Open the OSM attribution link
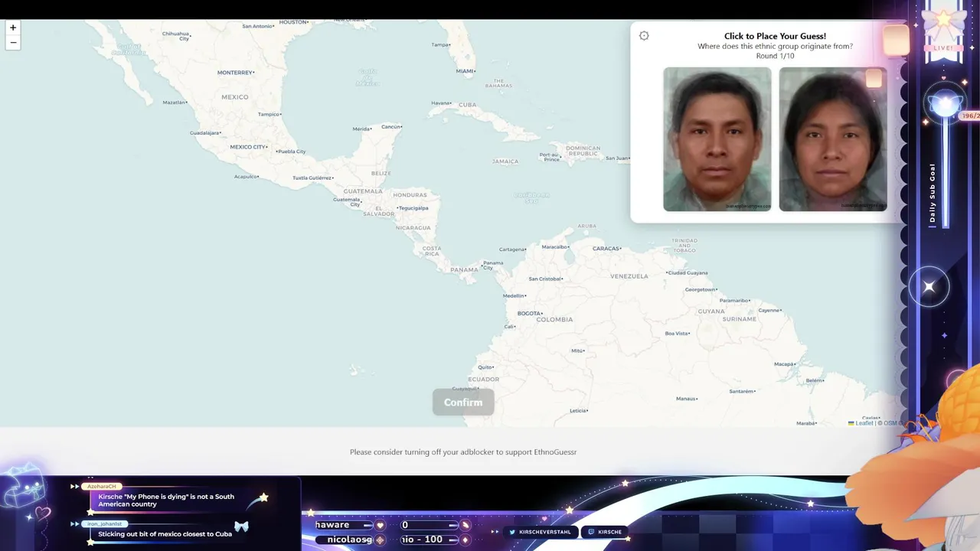Viewport: 980px width, 551px height. (x=890, y=423)
